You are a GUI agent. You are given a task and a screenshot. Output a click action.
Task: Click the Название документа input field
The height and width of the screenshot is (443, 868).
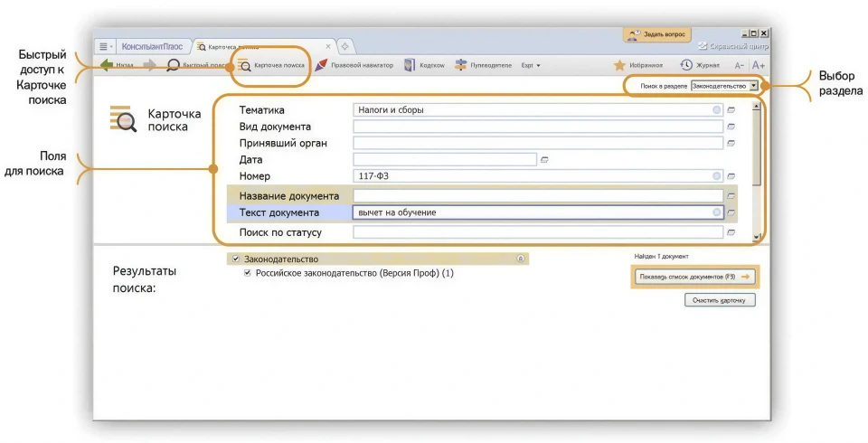[x=538, y=195]
